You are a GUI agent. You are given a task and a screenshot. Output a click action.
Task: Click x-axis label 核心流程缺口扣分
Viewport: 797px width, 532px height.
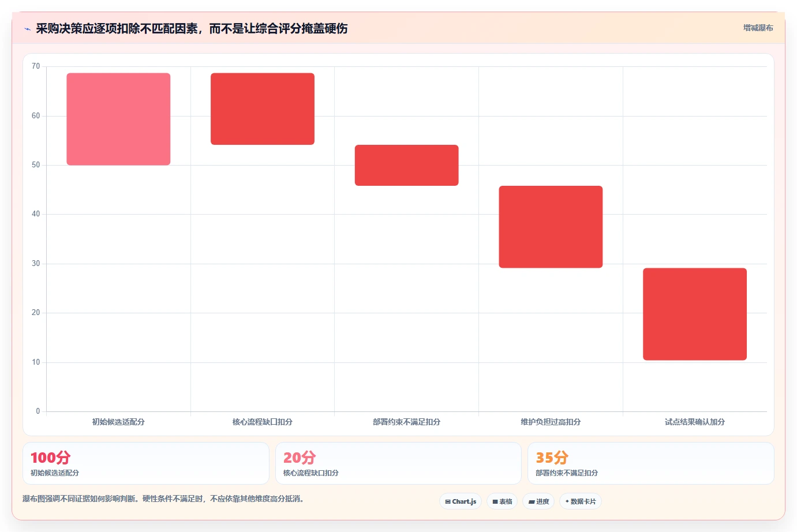pyautogui.click(x=263, y=422)
